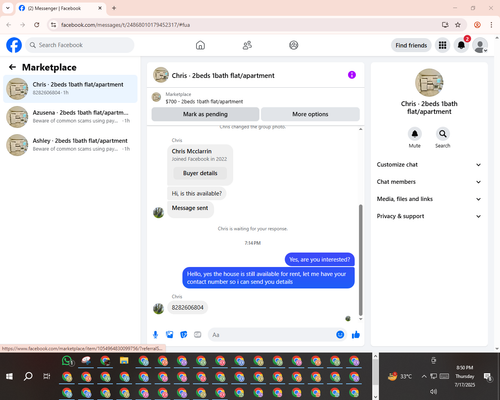Click the 8282606804 message bubble
This screenshot has width=500, height=400.
point(188,307)
